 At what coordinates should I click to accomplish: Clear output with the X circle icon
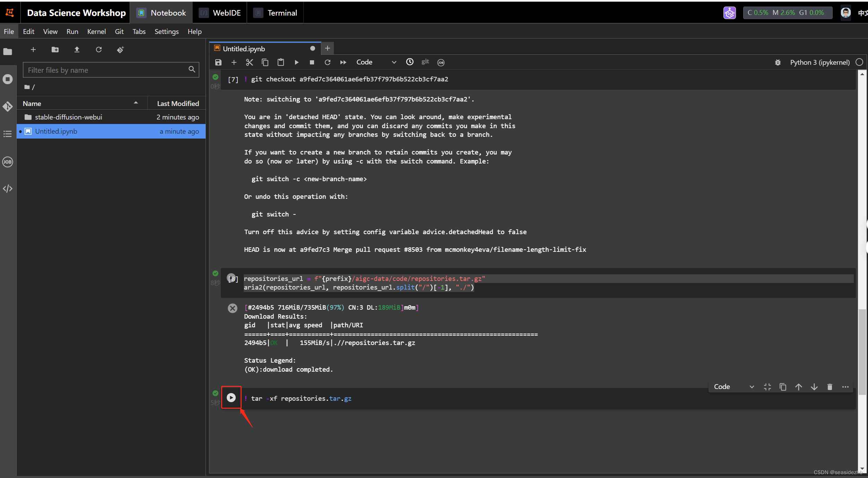[233, 308]
